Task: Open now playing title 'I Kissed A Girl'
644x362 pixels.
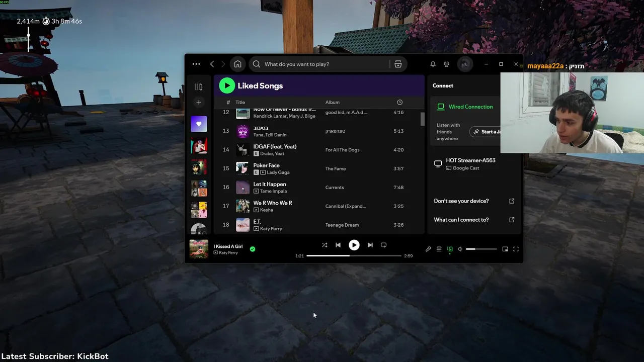Action: [x=228, y=246]
